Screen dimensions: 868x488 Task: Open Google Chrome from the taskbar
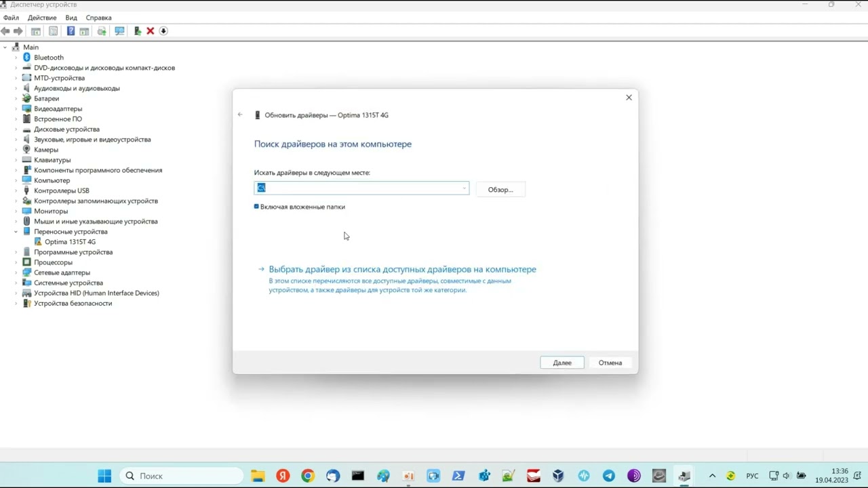[x=308, y=476]
